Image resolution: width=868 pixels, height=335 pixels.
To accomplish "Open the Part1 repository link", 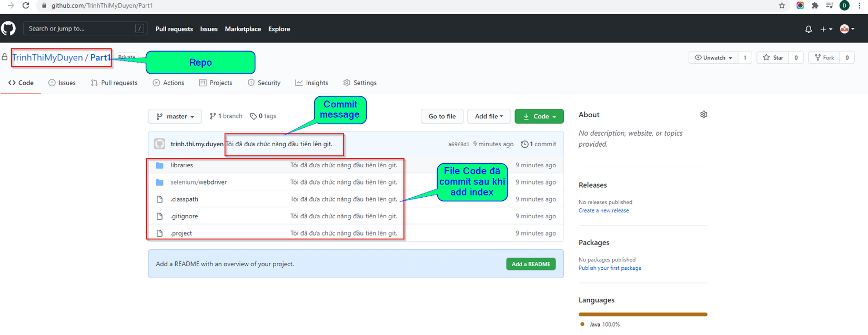I will tap(100, 57).
